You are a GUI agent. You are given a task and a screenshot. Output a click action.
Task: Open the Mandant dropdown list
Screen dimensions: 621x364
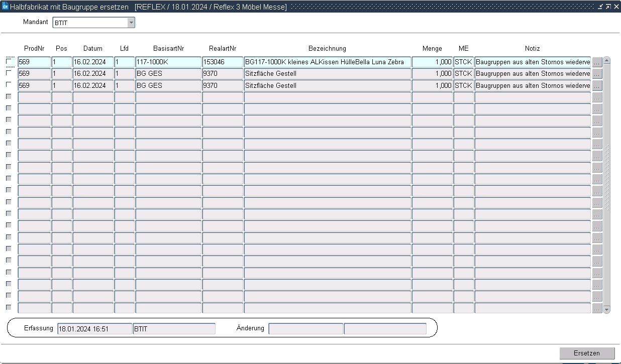pyautogui.click(x=131, y=23)
